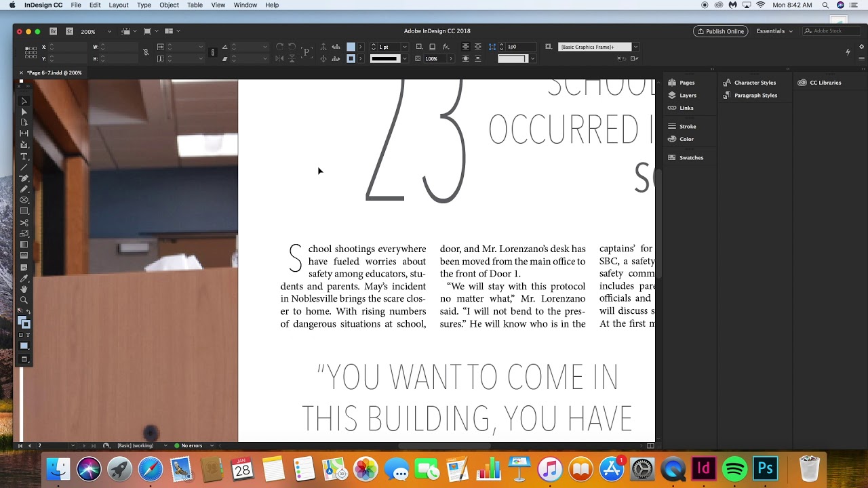
Task: Click the fill and stroke proxy in toolbox
Action: tap(23, 322)
